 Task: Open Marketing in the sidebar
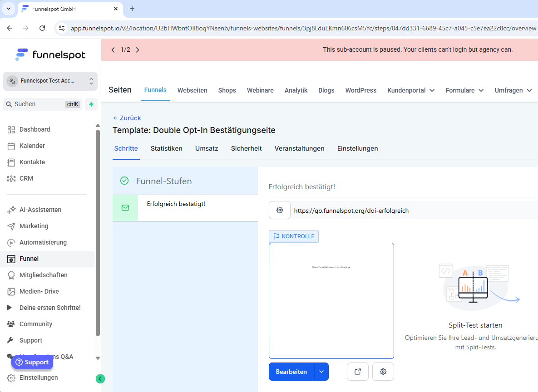[x=34, y=226]
